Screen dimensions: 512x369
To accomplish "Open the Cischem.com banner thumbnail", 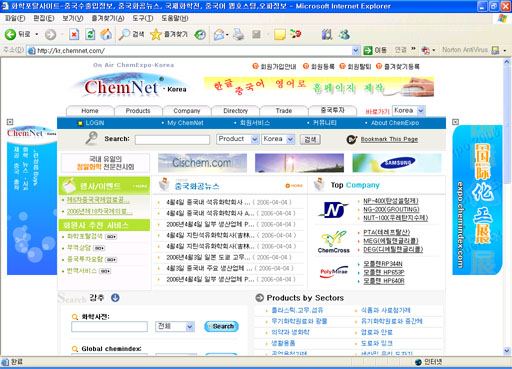I will pyautogui.click(x=202, y=163).
